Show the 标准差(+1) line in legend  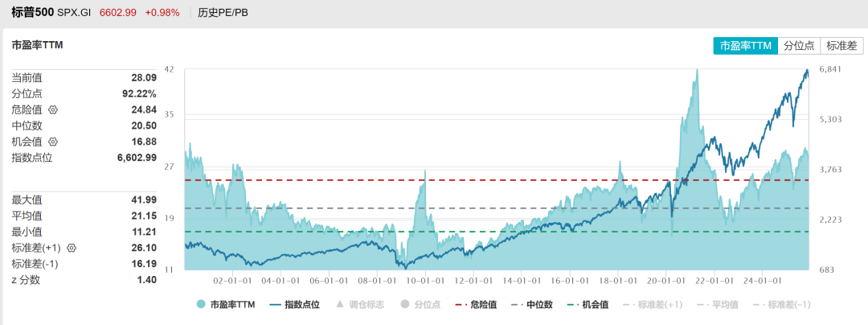pos(653,305)
